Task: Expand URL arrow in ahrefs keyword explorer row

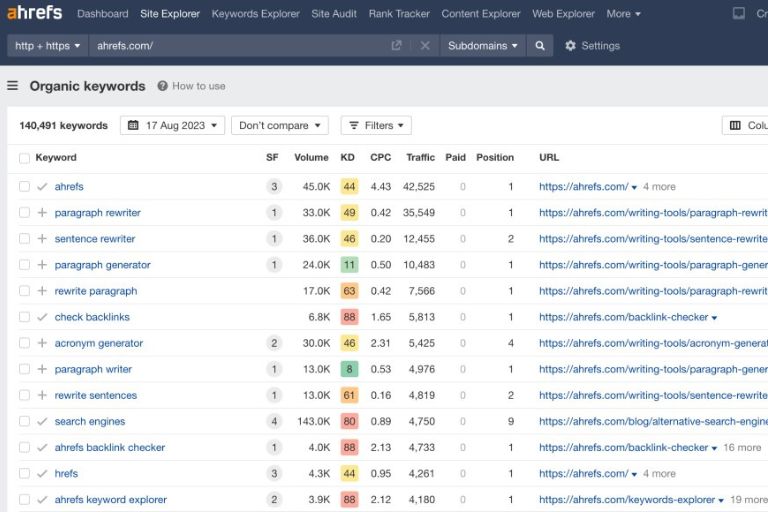Action: [721, 501]
